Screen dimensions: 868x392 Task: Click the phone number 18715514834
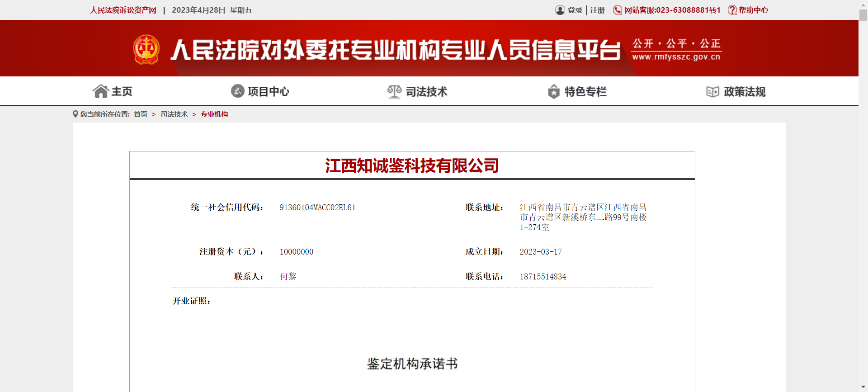point(543,277)
